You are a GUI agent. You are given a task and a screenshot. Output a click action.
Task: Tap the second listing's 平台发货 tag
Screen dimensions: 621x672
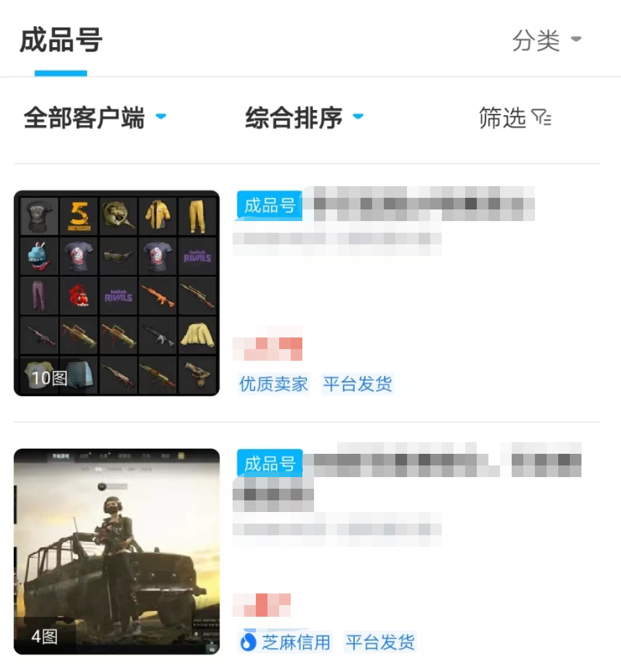tap(380, 642)
